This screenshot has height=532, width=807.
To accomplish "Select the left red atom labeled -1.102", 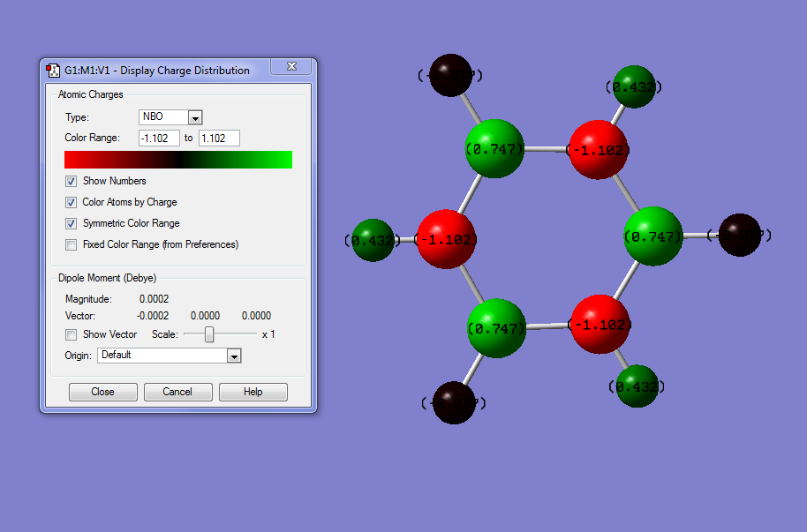I will pyautogui.click(x=446, y=239).
